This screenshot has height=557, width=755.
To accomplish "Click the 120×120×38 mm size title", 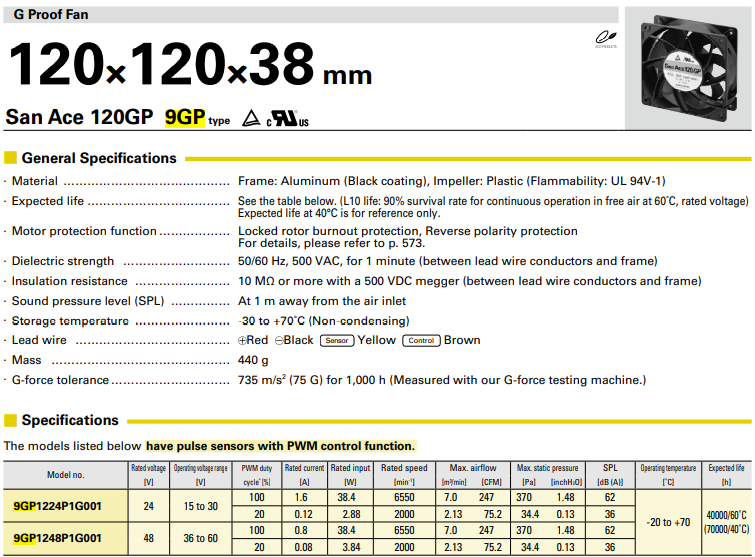I will [190, 66].
